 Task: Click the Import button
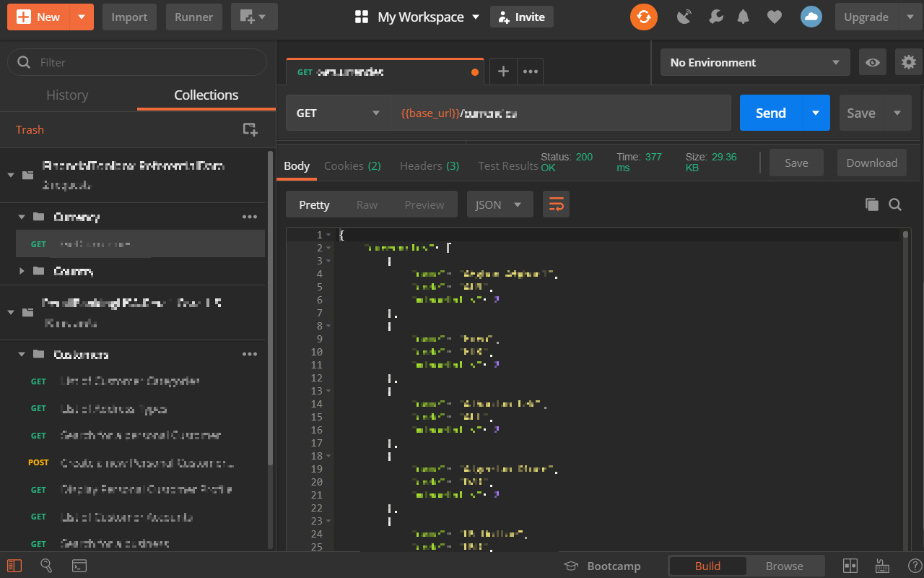(x=129, y=17)
